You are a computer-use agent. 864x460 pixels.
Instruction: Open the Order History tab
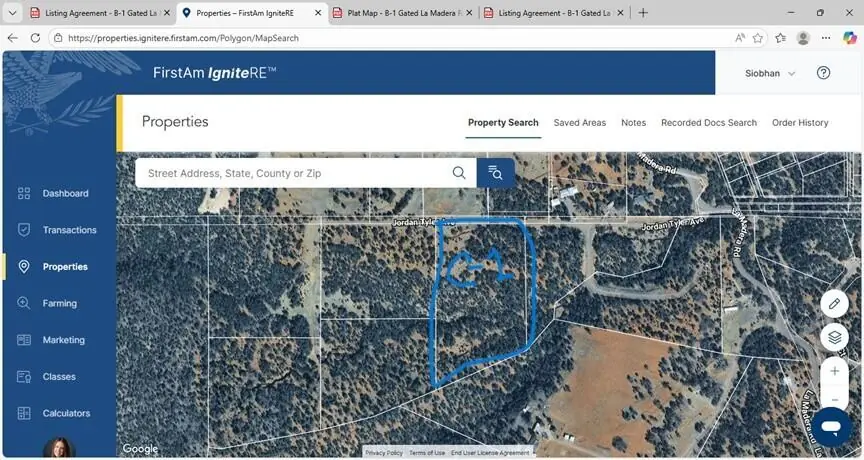(x=800, y=123)
